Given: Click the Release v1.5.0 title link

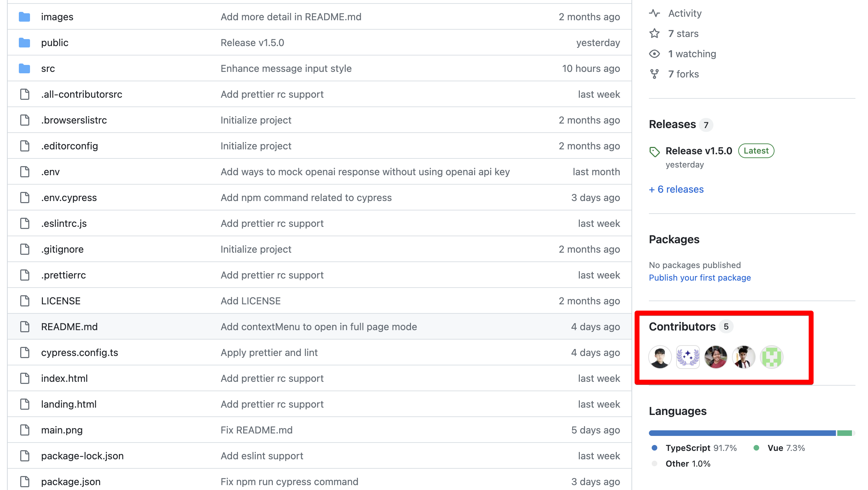Looking at the screenshot, I should click(x=698, y=151).
